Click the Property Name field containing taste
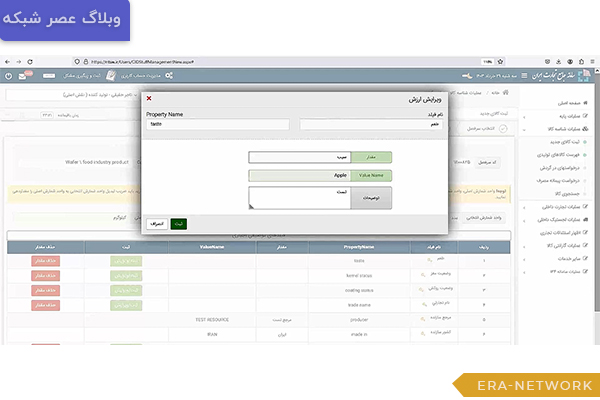The image size is (600, 400). (x=217, y=125)
